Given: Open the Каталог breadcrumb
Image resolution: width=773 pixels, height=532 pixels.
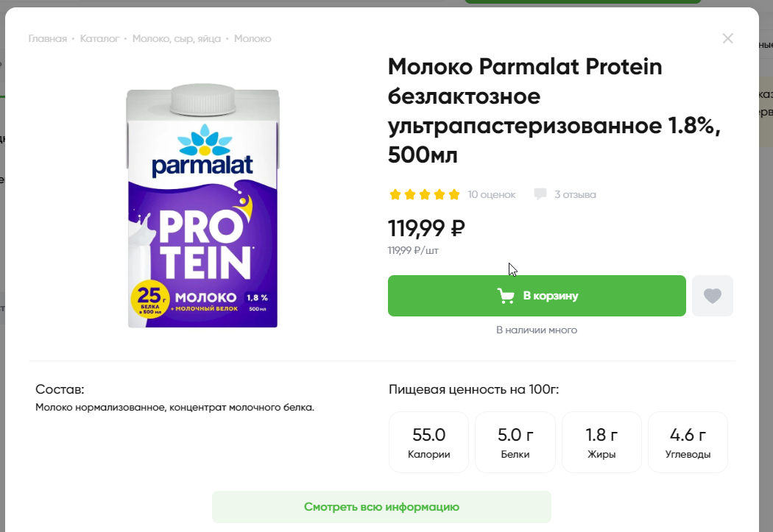Looking at the screenshot, I should [x=99, y=38].
